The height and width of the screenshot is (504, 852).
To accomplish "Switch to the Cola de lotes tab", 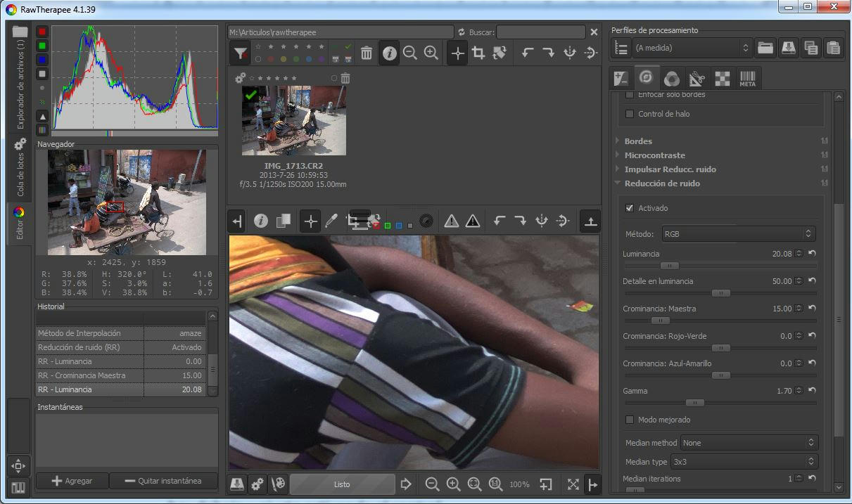I will pos(20,169).
